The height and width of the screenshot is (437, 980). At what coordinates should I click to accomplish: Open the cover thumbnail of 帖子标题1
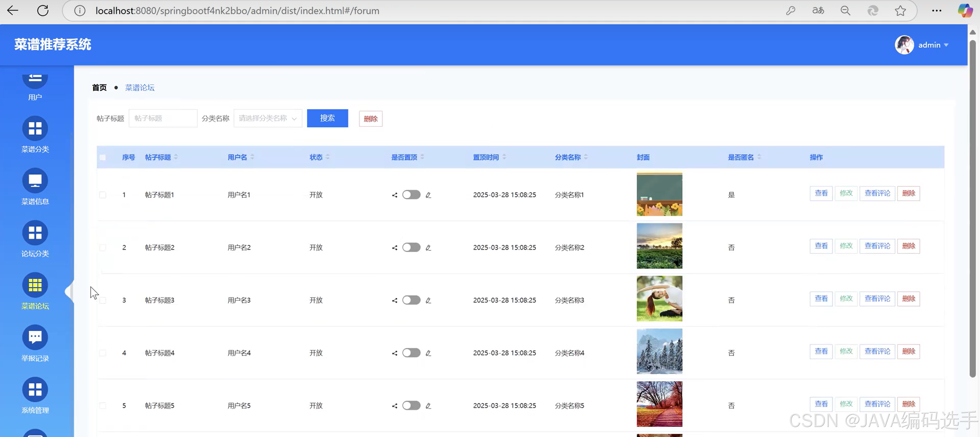click(x=659, y=194)
